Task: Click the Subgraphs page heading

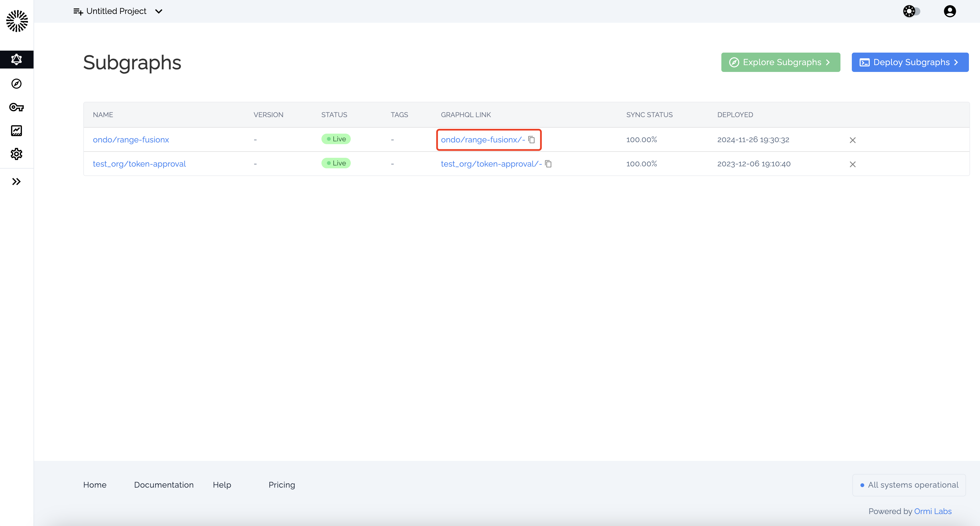Action: [x=132, y=63]
